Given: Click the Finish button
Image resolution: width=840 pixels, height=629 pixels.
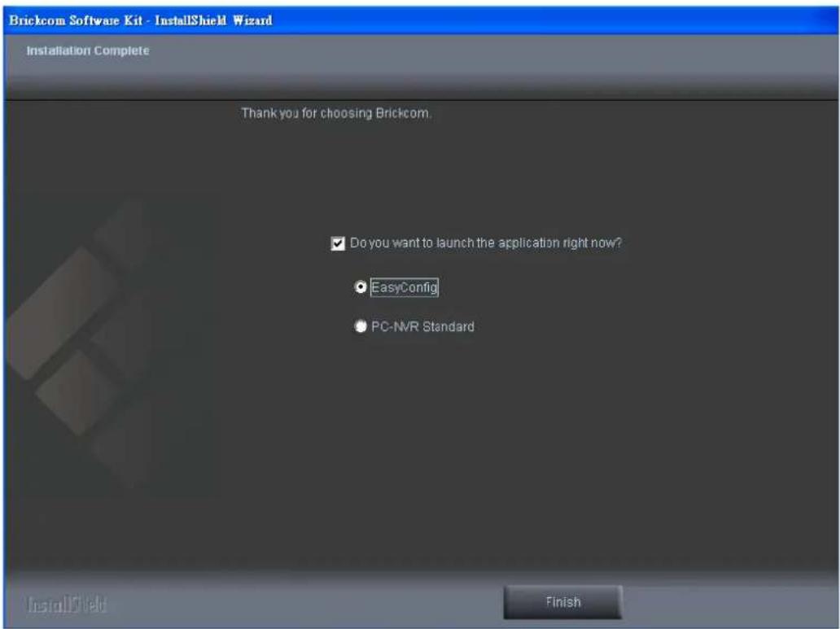Looking at the screenshot, I should (562, 602).
